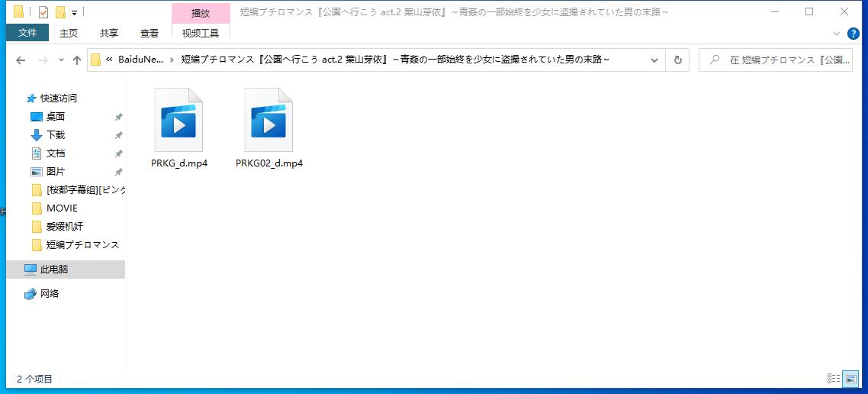Screen dimensions: 868x394
Task: Switch to the 主页 ribbon tab
Action: [69, 34]
